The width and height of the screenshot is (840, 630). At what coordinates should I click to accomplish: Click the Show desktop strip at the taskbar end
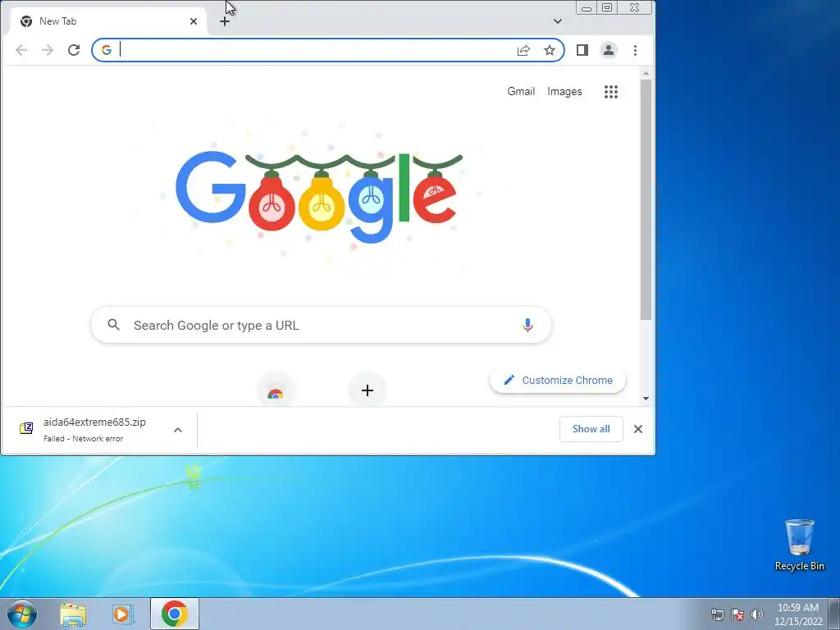834,614
